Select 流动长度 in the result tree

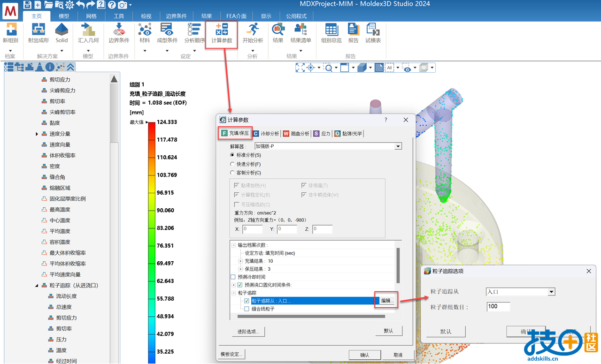(66, 296)
